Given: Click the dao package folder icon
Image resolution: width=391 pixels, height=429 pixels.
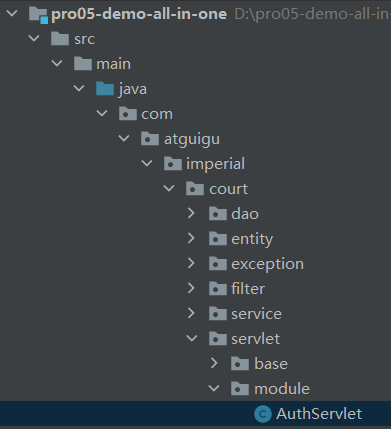Looking at the screenshot, I should click(x=218, y=214).
